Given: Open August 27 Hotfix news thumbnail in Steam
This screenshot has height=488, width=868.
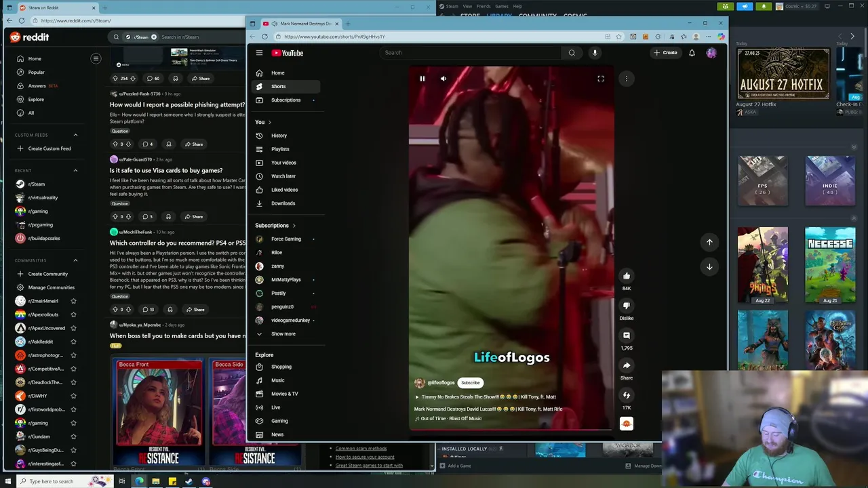Looking at the screenshot, I should click(783, 75).
